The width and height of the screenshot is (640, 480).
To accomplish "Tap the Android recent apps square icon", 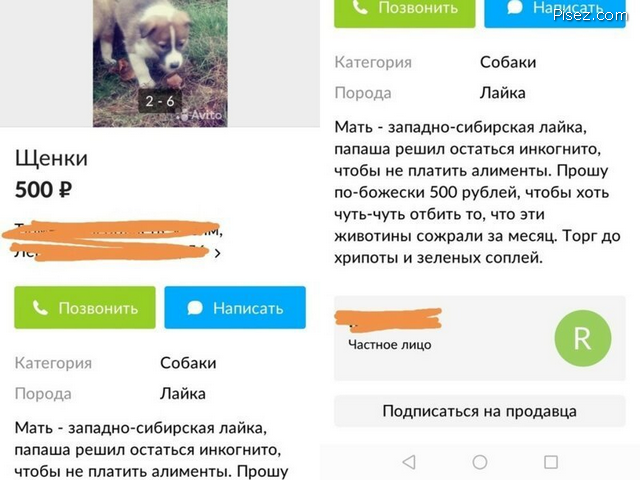I will pos(551,462).
